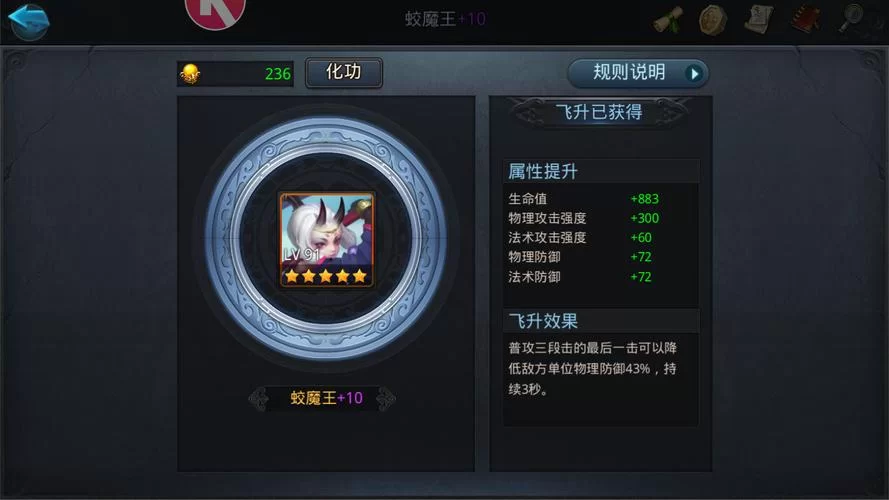The image size is (889, 500).
Task: Open the 规则说明 rules button
Action: tap(638, 73)
